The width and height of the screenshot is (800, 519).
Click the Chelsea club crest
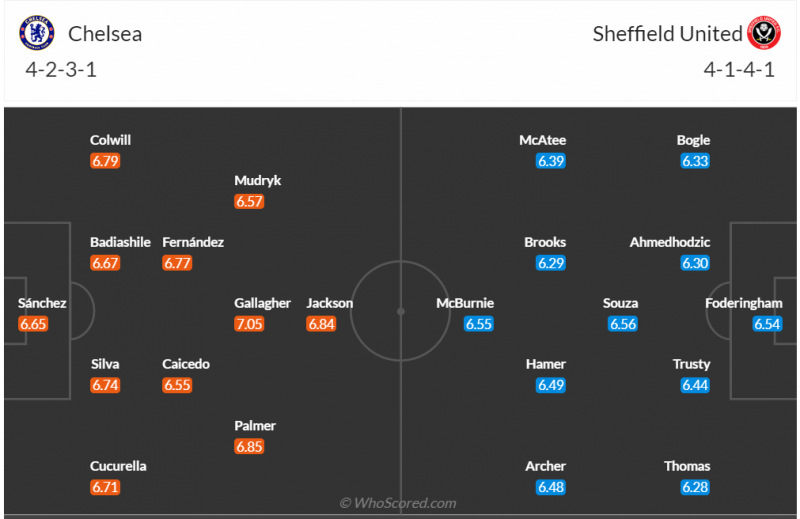[x=37, y=33]
